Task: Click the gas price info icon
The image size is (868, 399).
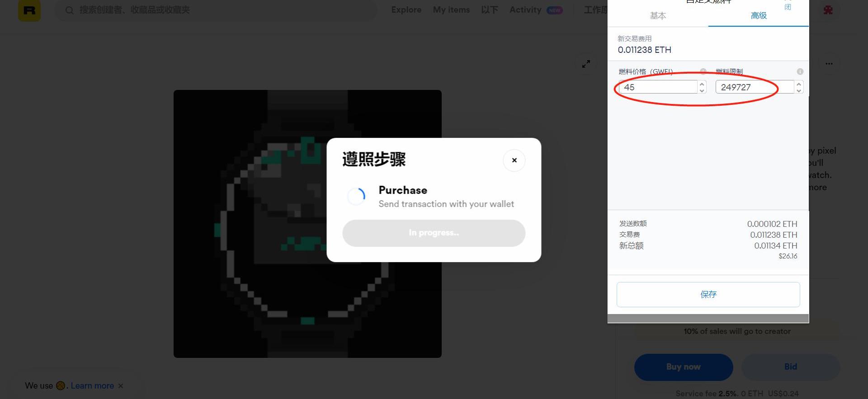Action: pos(703,71)
